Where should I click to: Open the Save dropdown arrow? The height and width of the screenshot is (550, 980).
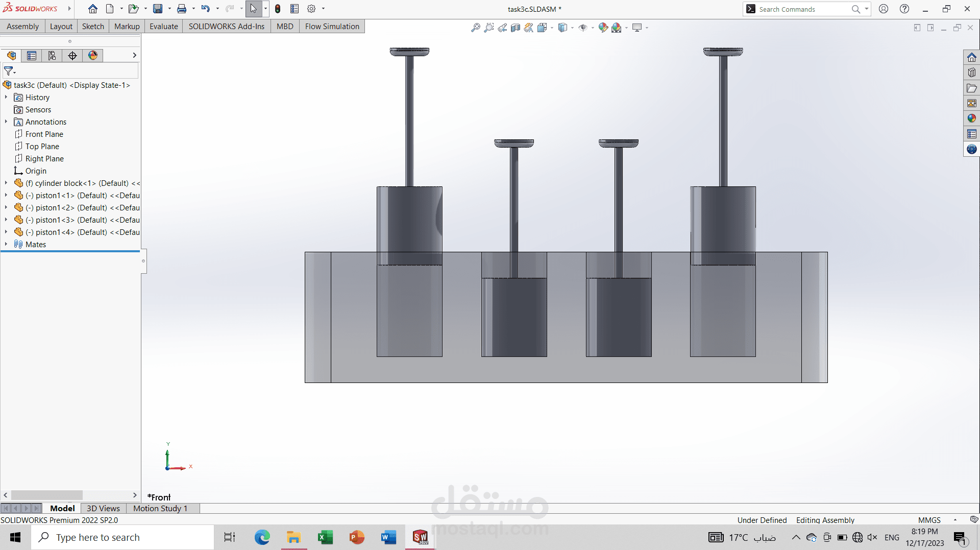pyautogui.click(x=169, y=9)
